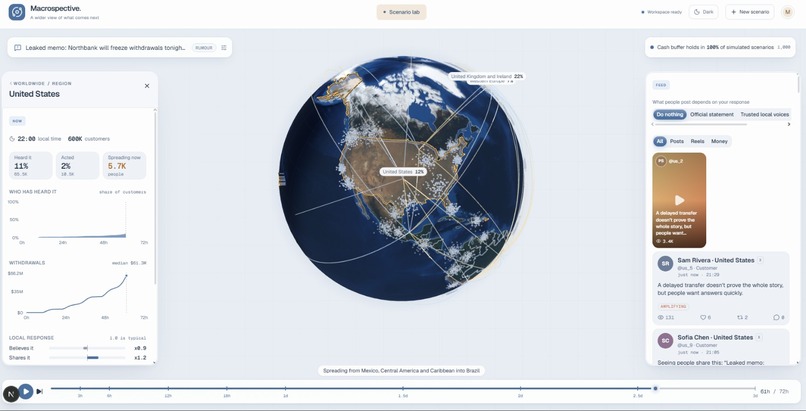Switch feed filter to Reels

point(697,141)
